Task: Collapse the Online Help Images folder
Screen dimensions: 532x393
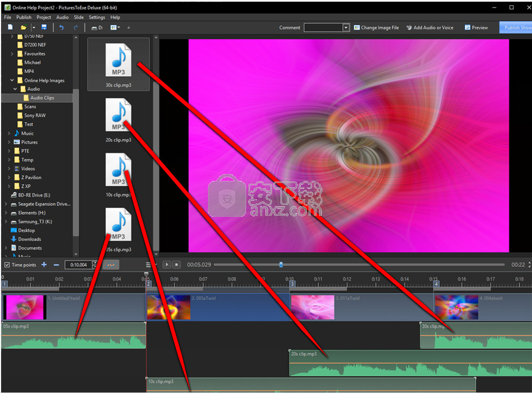Action: (x=12, y=81)
